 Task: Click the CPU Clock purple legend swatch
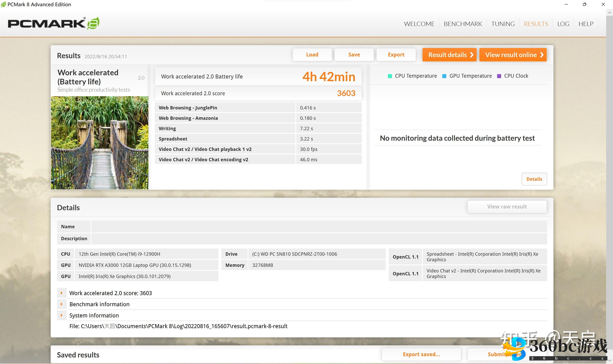pyautogui.click(x=499, y=76)
